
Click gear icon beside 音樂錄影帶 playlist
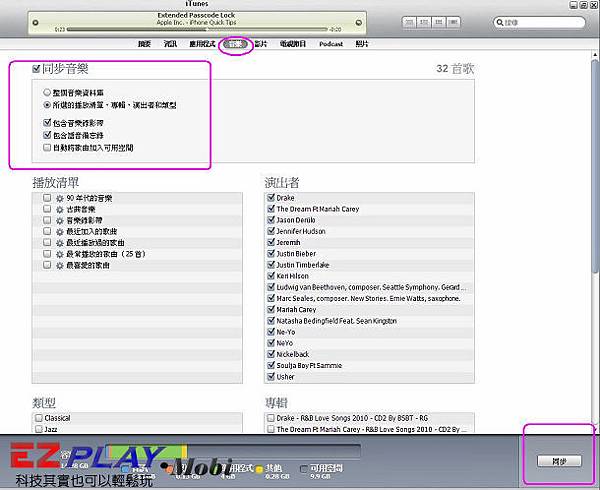click(x=60, y=221)
